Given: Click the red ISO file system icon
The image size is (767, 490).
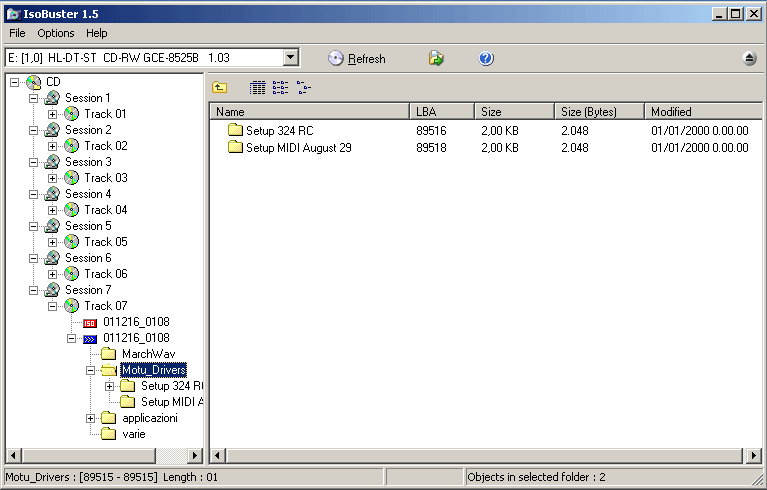Looking at the screenshot, I should [x=90, y=322].
